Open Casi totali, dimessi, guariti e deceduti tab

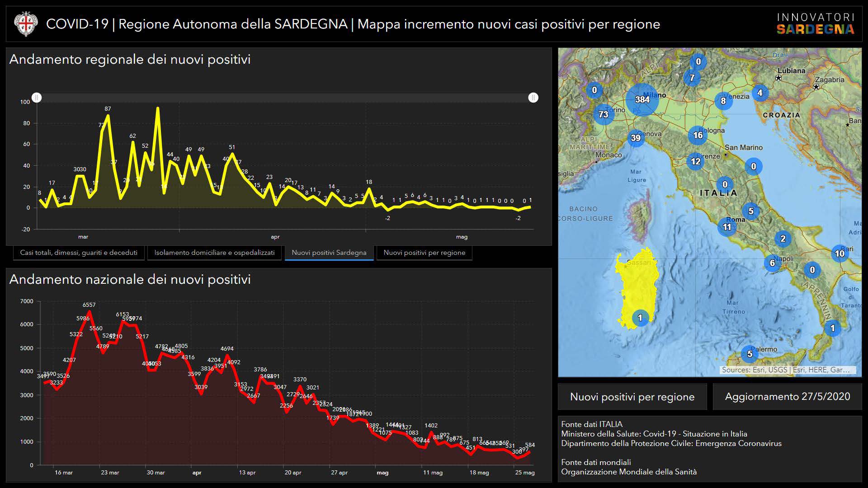click(79, 253)
